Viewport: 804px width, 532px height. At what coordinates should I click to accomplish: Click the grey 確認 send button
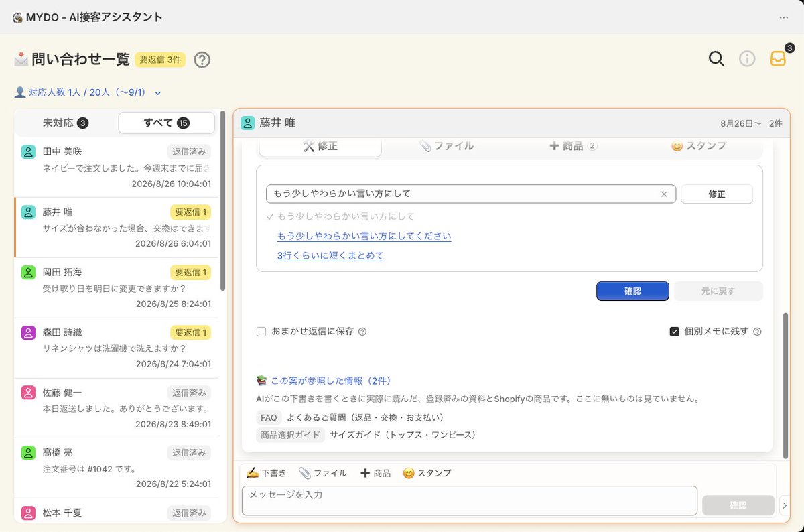[x=738, y=505]
